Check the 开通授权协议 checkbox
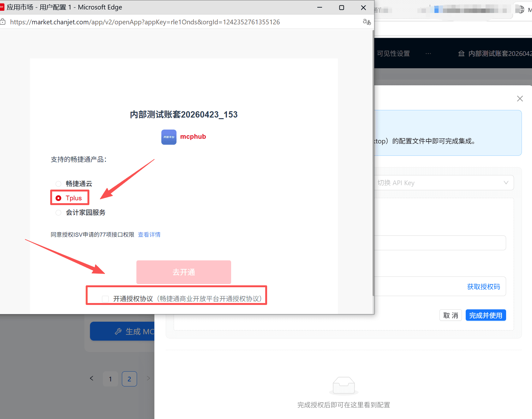Image resolution: width=532 pixels, height=419 pixels. pyautogui.click(x=105, y=299)
